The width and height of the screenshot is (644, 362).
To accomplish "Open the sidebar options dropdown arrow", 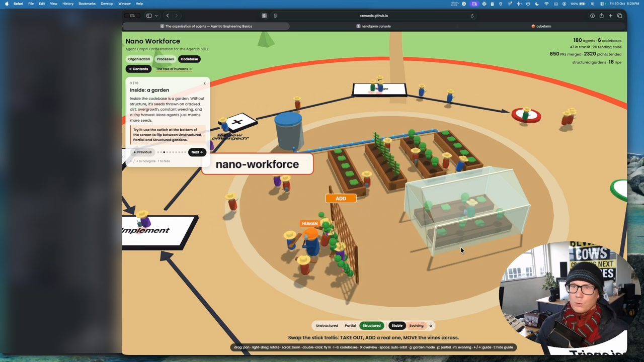I will [156, 16].
